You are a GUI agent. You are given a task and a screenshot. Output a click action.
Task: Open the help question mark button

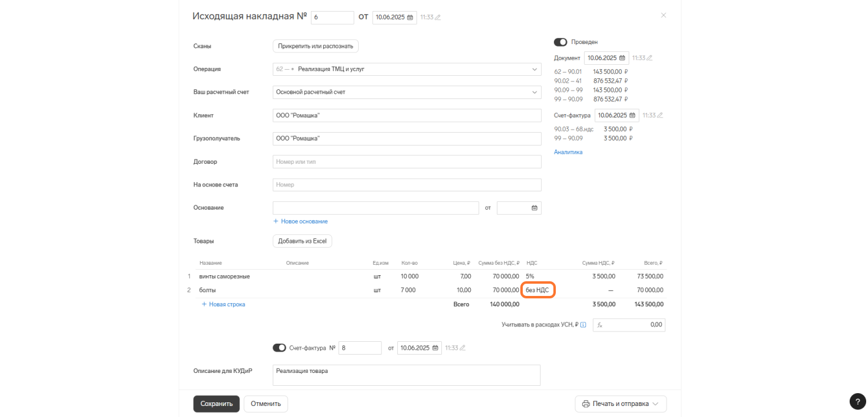[x=858, y=401]
